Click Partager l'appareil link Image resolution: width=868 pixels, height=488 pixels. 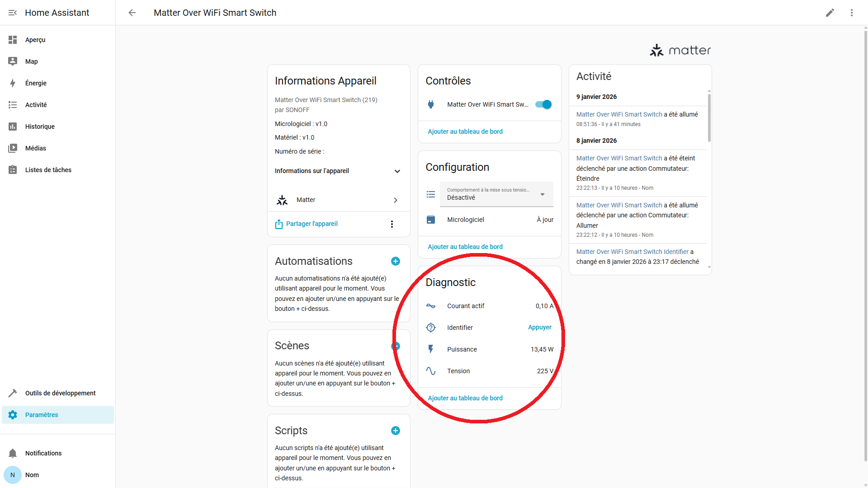pos(311,224)
